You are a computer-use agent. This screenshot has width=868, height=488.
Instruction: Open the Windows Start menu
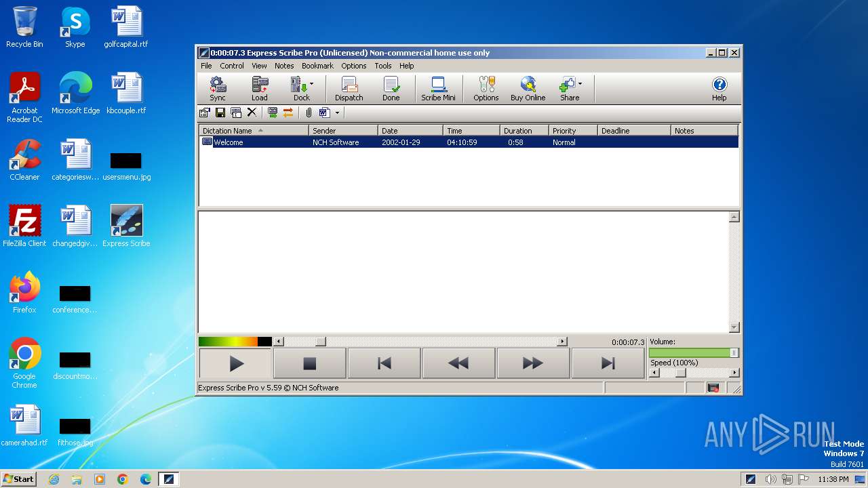click(x=19, y=479)
